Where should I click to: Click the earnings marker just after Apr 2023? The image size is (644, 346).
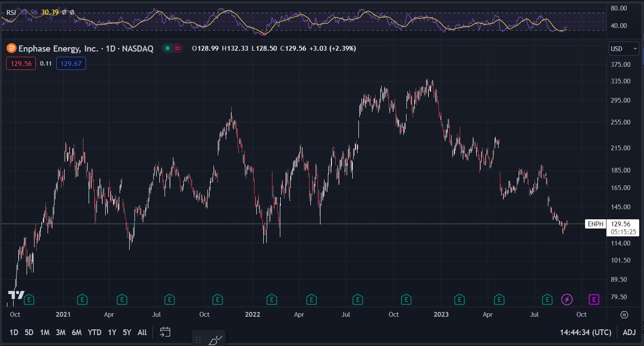click(499, 299)
